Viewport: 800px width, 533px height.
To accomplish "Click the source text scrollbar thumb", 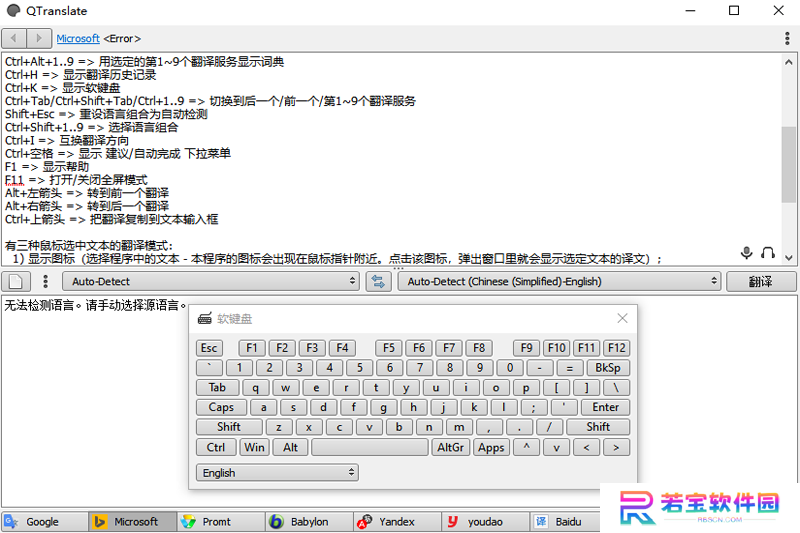I will [x=789, y=164].
